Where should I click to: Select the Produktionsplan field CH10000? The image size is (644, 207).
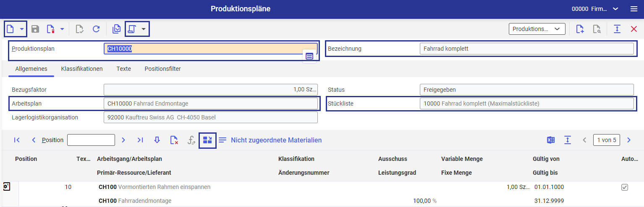coord(210,49)
